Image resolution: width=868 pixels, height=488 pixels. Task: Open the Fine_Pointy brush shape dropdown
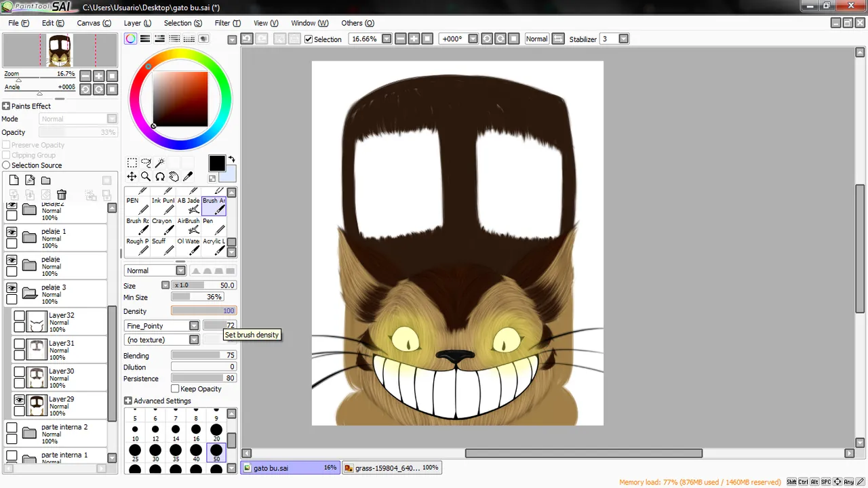(x=194, y=326)
